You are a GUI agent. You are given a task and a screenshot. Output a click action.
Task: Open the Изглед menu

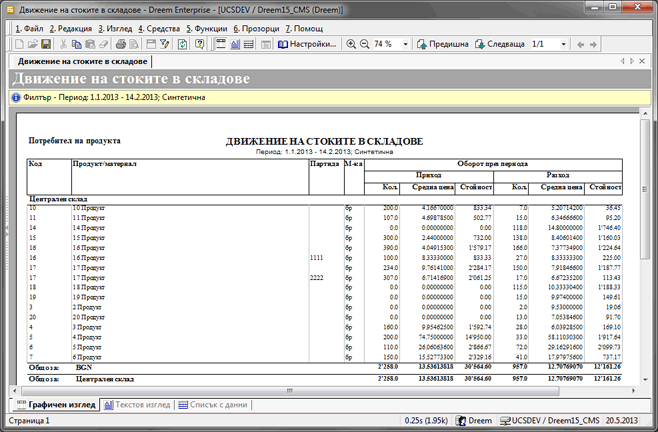pyautogui.click(x=115, y=29)
